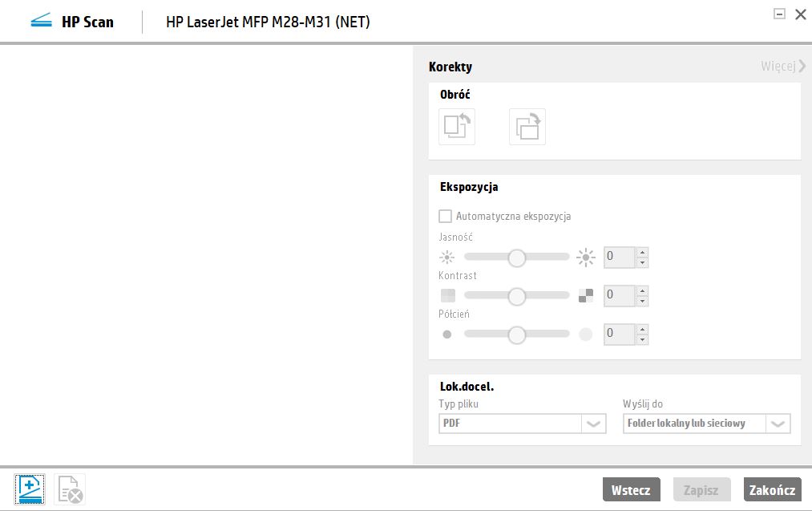Click the HP Scan scanner logo icon
Viewport: 812px width, 511px height.
39,21
